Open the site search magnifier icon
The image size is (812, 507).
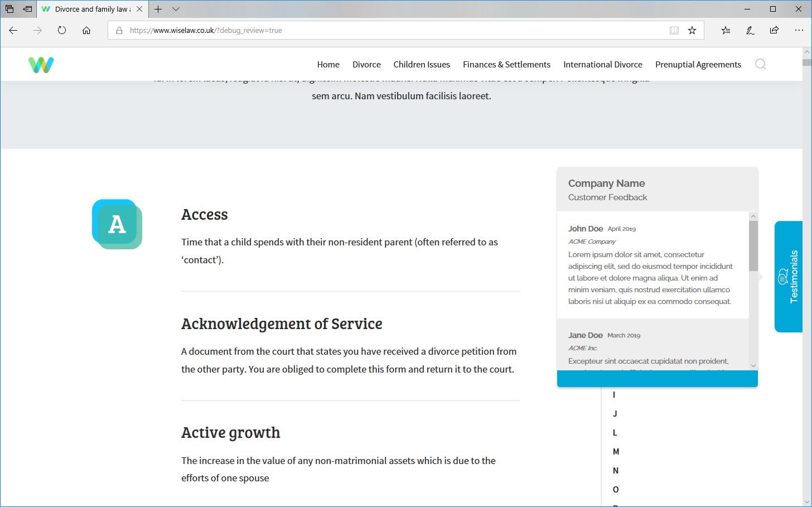tap(760, 65)
